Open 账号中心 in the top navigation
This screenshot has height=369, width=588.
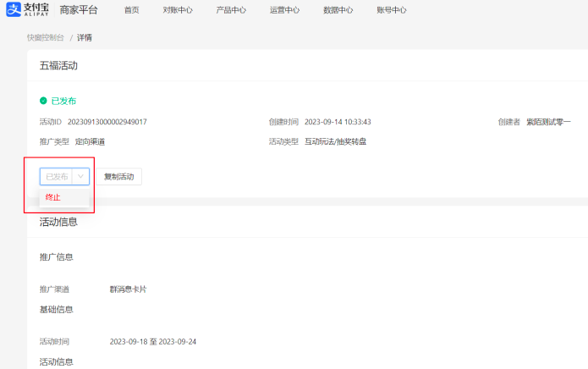point(391,10)
